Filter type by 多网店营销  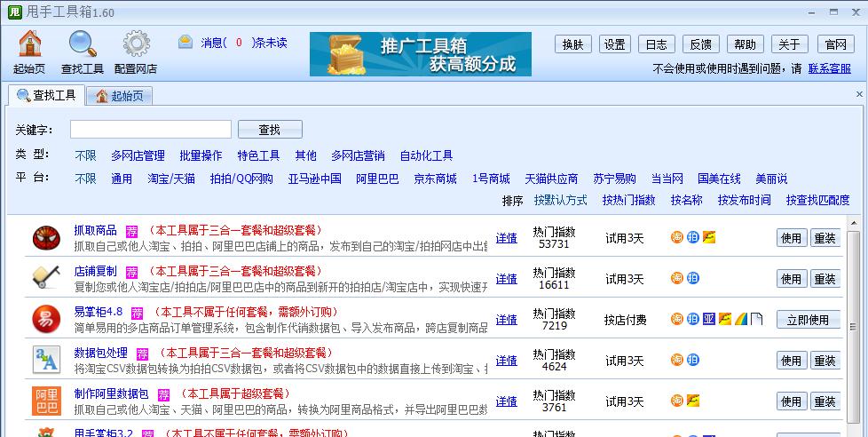358,155
